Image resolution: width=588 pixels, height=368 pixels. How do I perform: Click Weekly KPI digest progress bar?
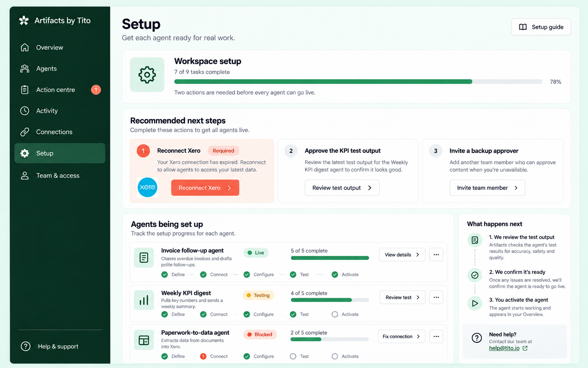pyautogui.click(x=330, y=300)
